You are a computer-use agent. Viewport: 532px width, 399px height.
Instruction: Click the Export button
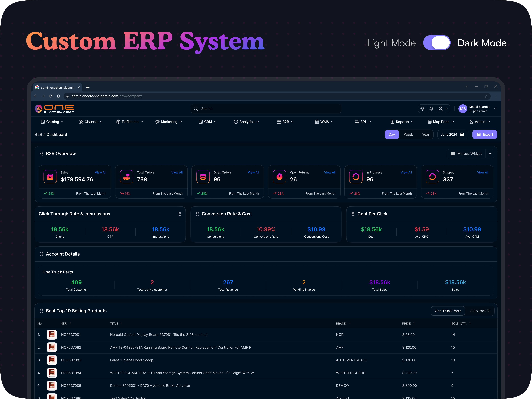coord(484,134)
